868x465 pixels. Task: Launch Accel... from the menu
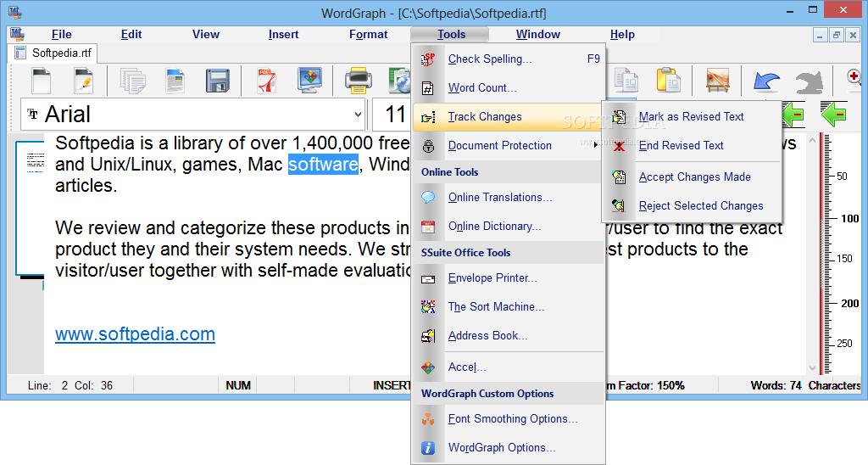509,367
